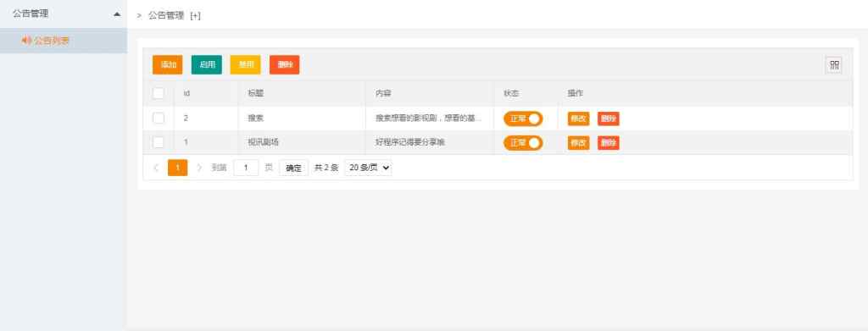Go to the previous page arrow
This screenshot has width=868, height=331.
pyautogui.click(x=156, y=168)
